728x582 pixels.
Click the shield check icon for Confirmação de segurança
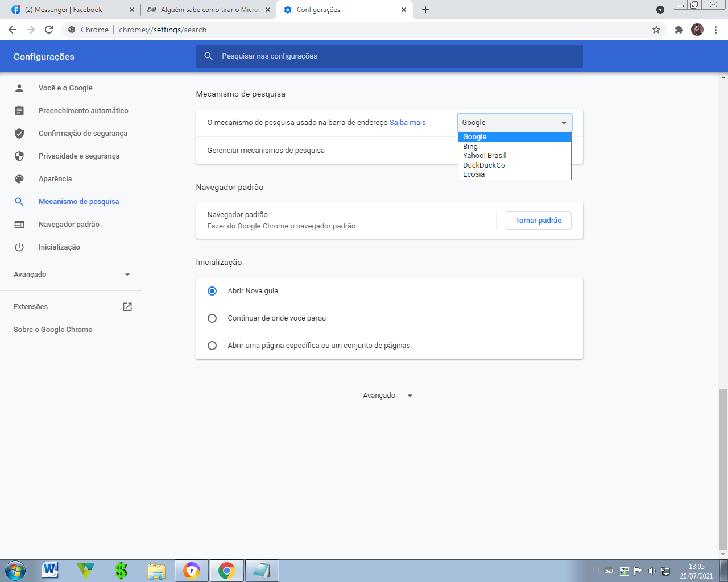coord(19,134)
